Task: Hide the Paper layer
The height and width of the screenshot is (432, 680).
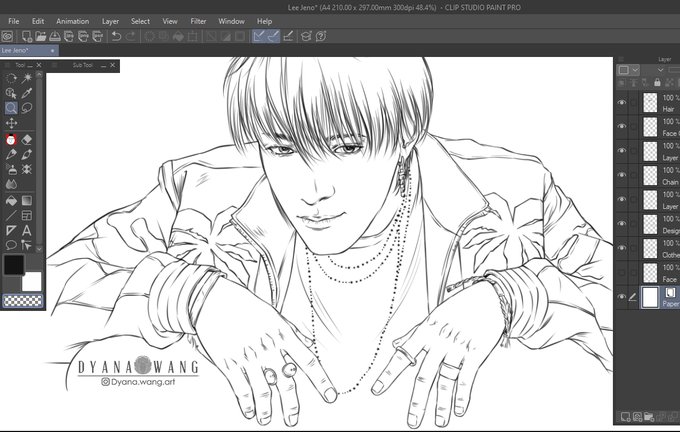Action: [622, 297]
